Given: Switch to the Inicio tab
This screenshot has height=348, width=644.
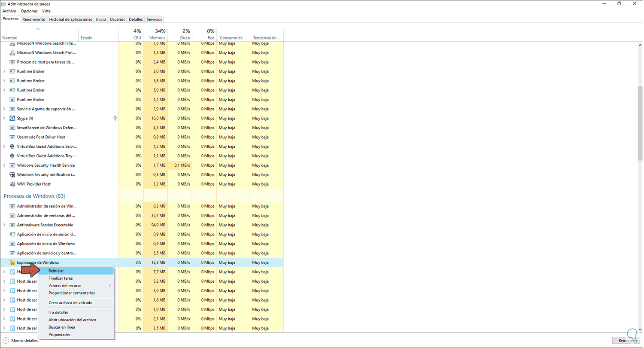Looking at the screenshot, I should click(x=101, y=19).
